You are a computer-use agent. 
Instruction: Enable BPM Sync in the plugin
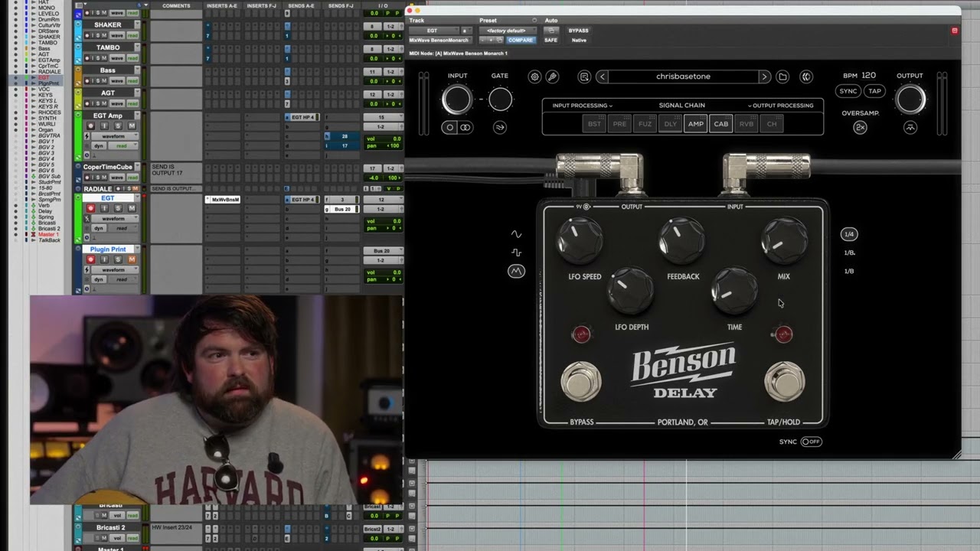point(848,91)
